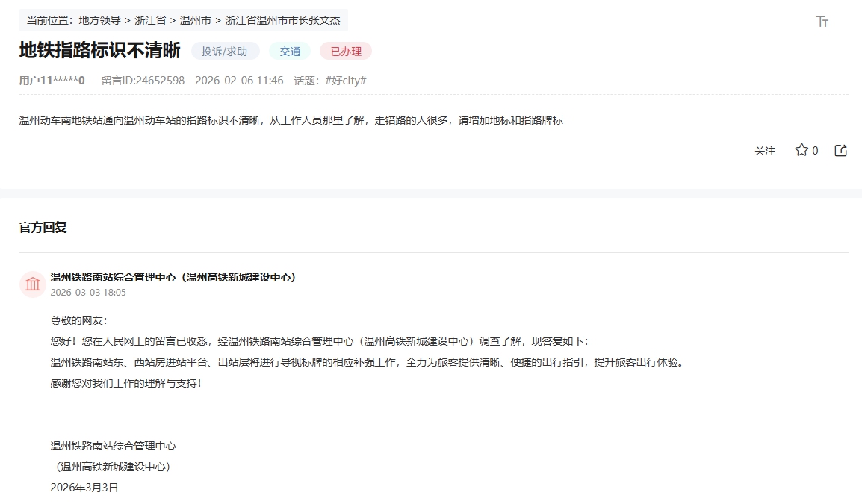Click the star favorite icon
Viewport: 862px width, 504px height.
pos(801,150)
